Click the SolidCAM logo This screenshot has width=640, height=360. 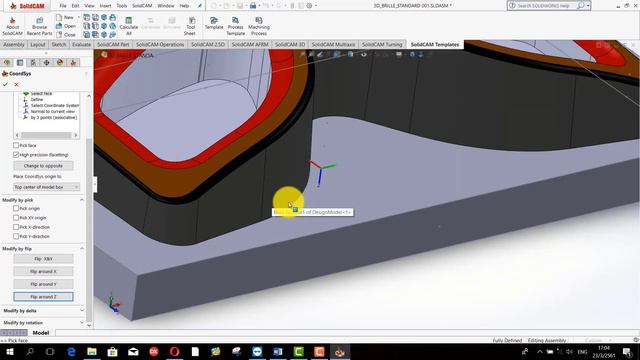(27, 6)
